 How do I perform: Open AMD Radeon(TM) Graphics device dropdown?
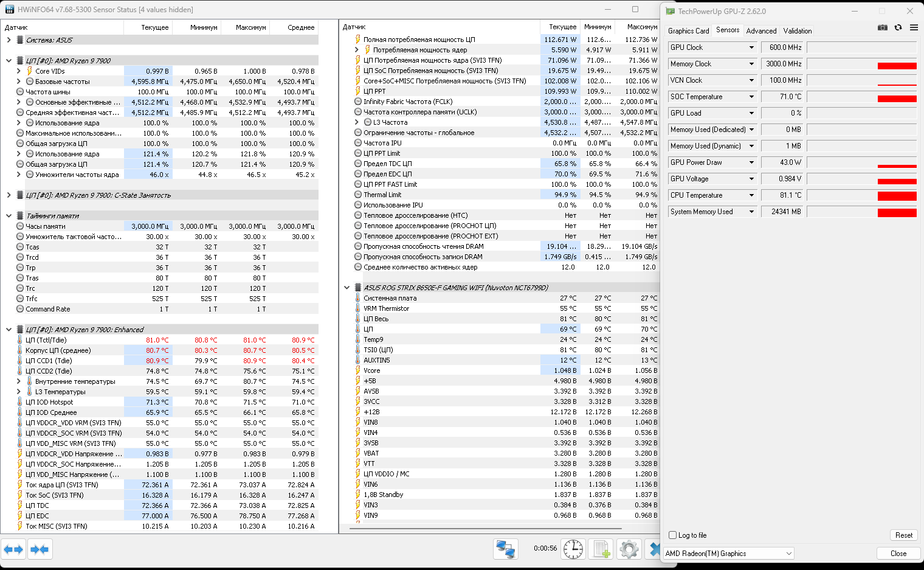point(728,554)
